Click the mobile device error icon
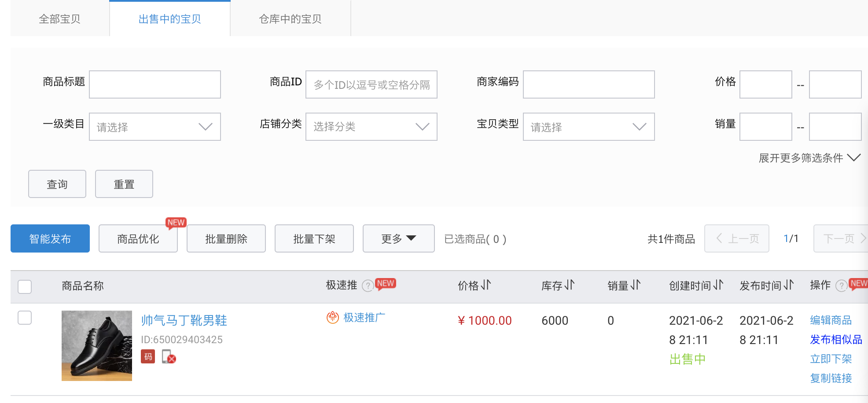The image size is (868, 403). pos(169,356)
